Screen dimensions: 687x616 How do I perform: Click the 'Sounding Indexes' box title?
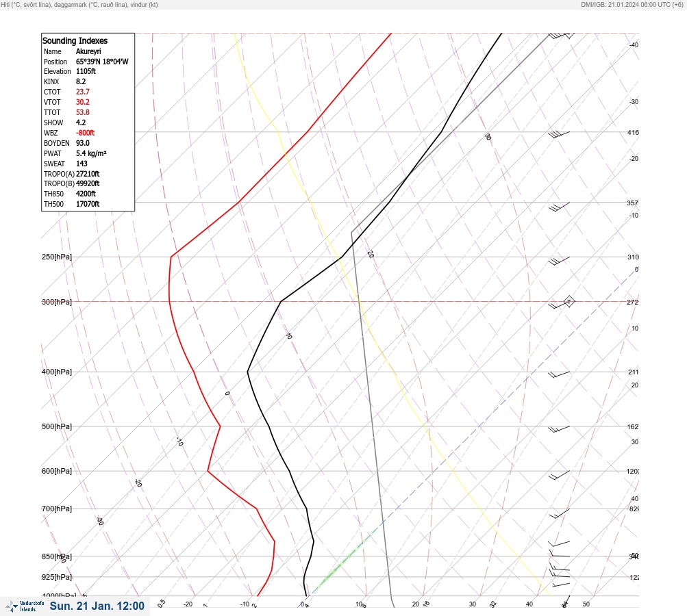[75, 40]
